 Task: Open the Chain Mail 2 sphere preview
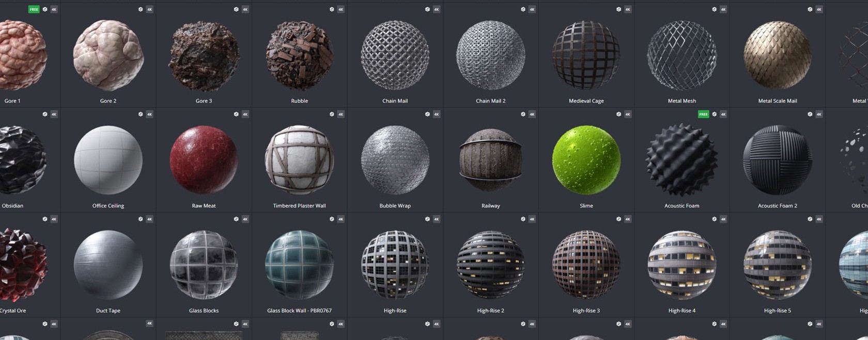point(491,55)
